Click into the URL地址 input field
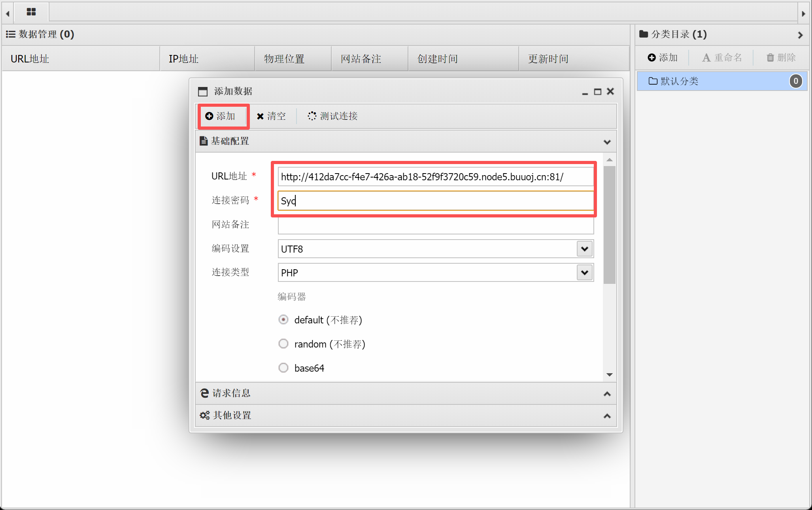 (x=436, y=177)
